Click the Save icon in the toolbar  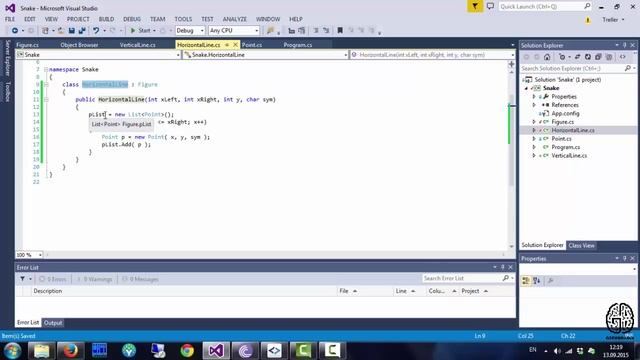click(x=72, y=31)
